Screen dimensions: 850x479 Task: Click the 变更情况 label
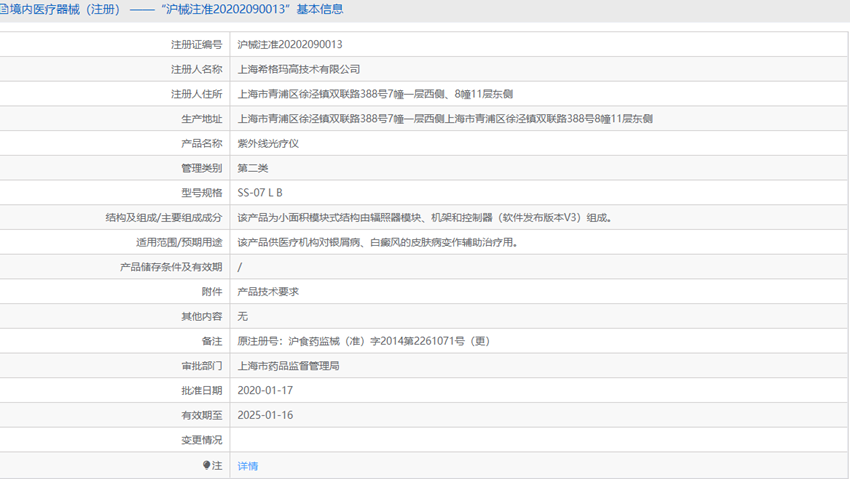tap(202, 440)
